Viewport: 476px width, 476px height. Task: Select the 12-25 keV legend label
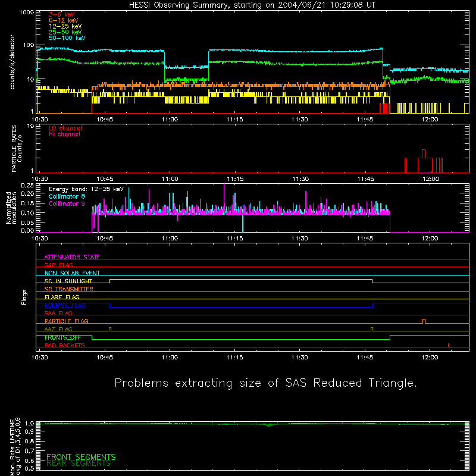[65, 26]
